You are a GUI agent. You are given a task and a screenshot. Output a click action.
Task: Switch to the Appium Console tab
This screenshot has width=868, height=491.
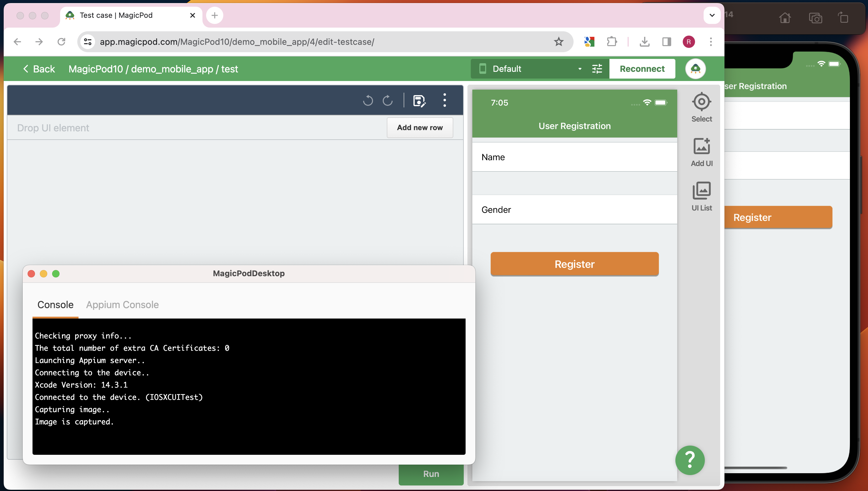[x=122, y=304]
